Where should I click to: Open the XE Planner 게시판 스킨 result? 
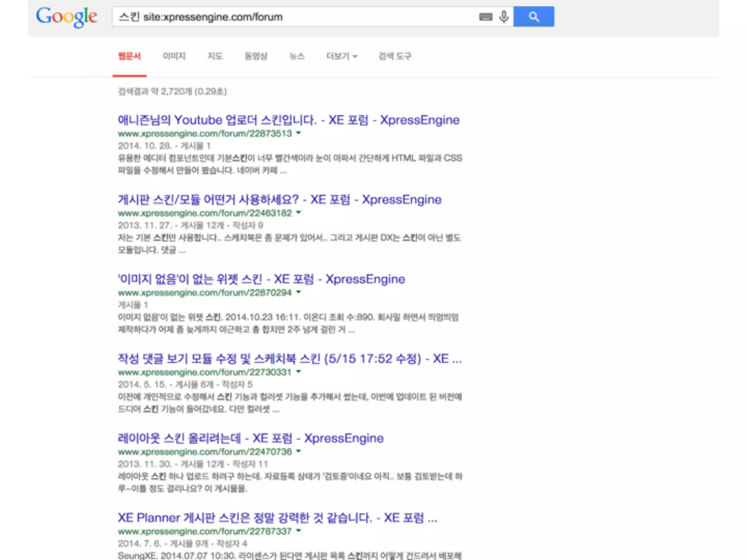pos(277,517)
